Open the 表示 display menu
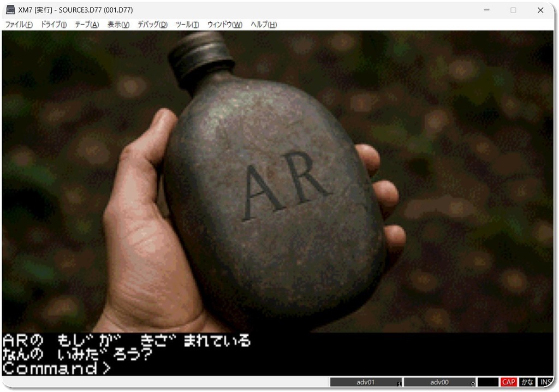 [117, 24]
